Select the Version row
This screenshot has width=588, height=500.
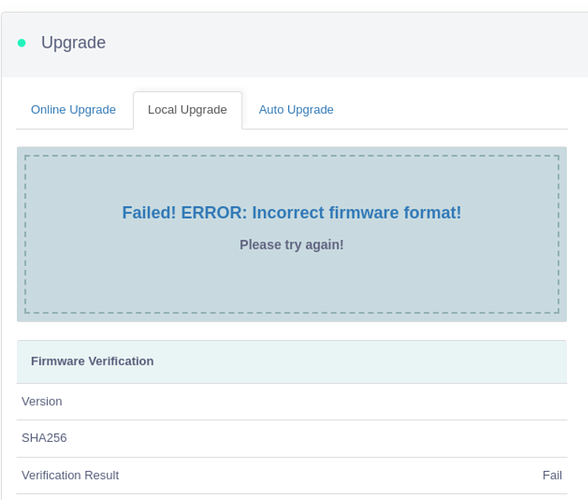tap(292, 401)
